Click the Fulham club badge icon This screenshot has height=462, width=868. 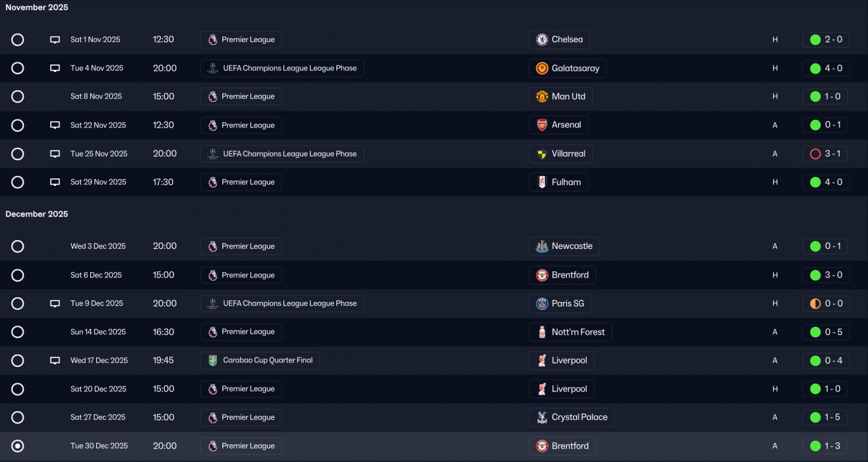542,182
